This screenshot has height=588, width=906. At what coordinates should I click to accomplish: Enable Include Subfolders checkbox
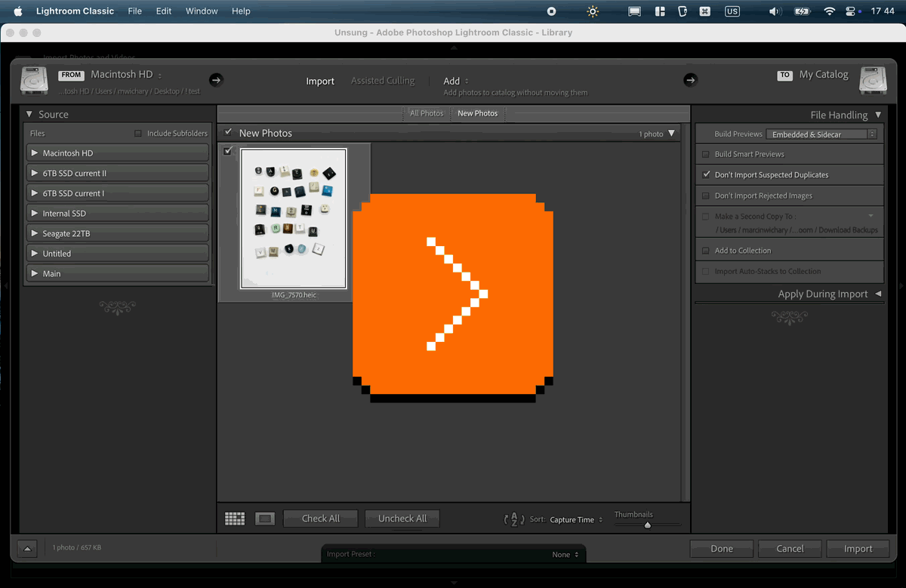(137, 134)
